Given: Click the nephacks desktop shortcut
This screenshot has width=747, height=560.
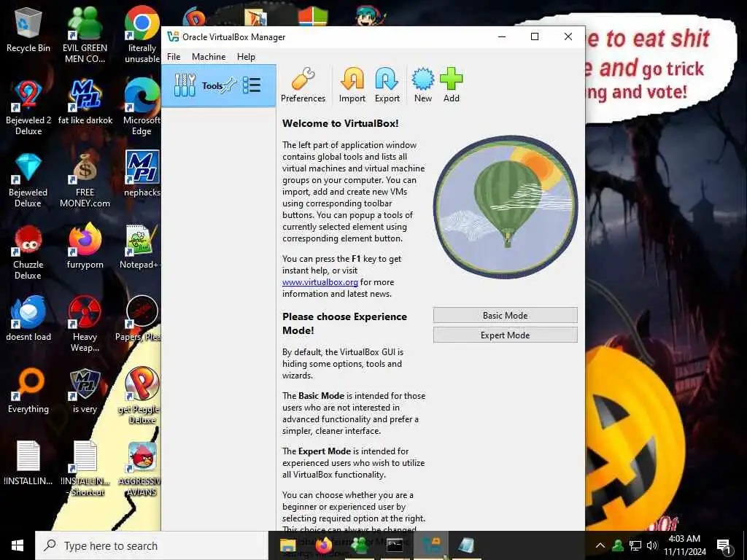Looking at the screenshot, I should point(142,174).
